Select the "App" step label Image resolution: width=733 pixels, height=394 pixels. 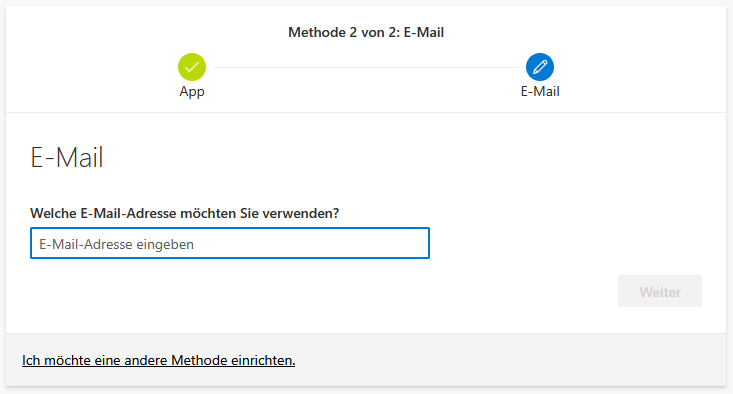pos(192,92)
